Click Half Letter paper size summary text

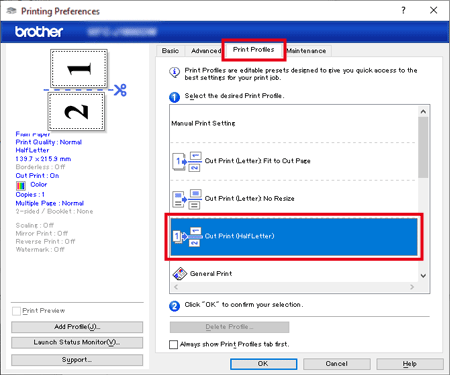pyautogui.click(x=32, y=150)
